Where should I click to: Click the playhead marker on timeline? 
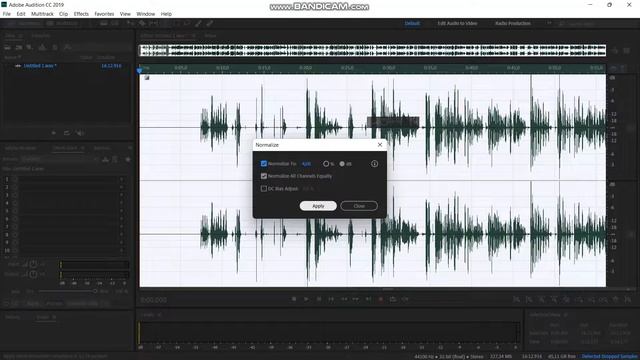[139, 70]
